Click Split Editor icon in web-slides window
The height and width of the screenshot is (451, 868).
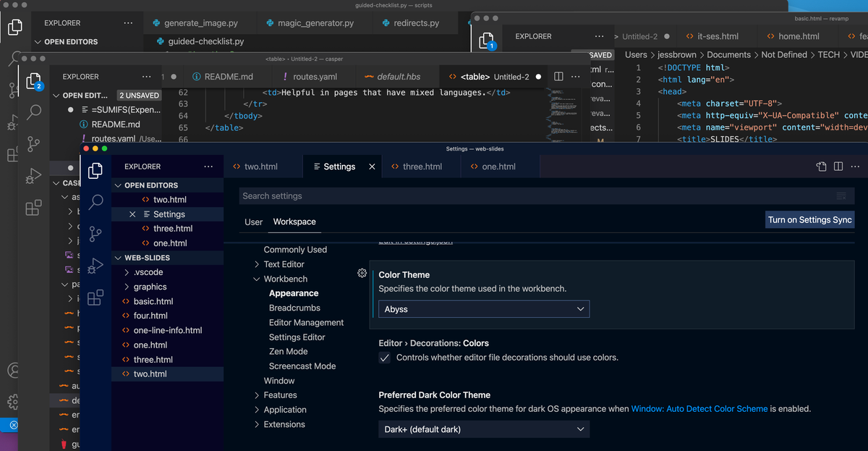pos(838,167)
